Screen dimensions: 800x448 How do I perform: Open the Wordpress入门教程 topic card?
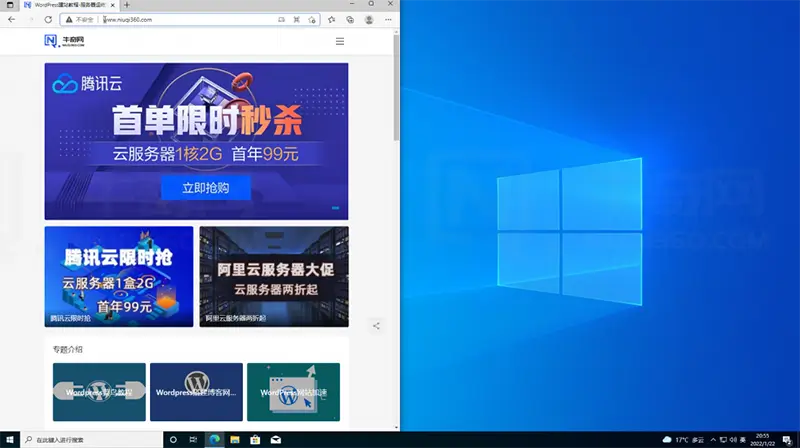pos(99,392)
